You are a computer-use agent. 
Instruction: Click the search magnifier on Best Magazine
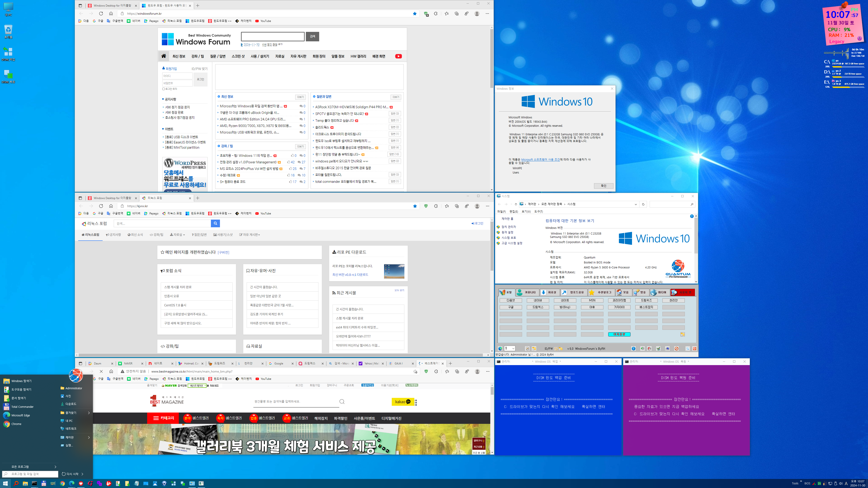pyautogui.click(x=342, y=401)
